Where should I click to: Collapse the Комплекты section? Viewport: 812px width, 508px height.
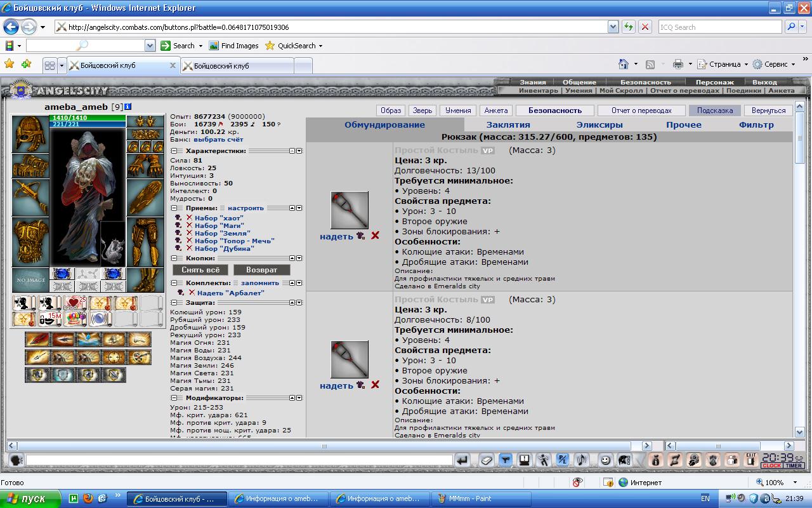(174, 283)
